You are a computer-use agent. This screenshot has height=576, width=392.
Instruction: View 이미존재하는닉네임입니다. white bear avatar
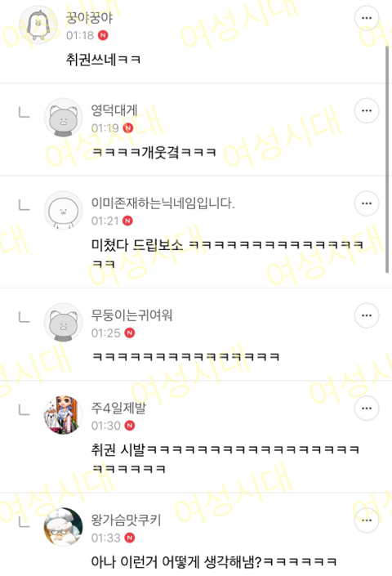click(63, 211)
